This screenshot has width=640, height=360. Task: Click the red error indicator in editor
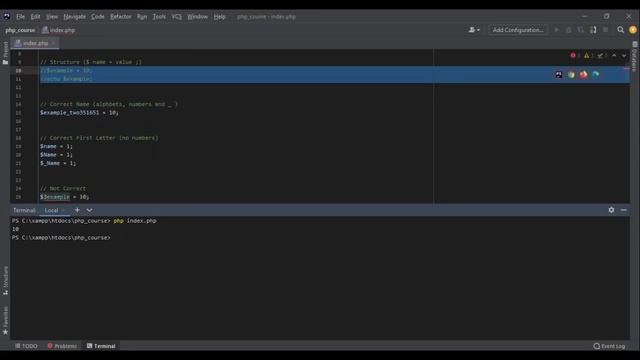coord(575,55)
